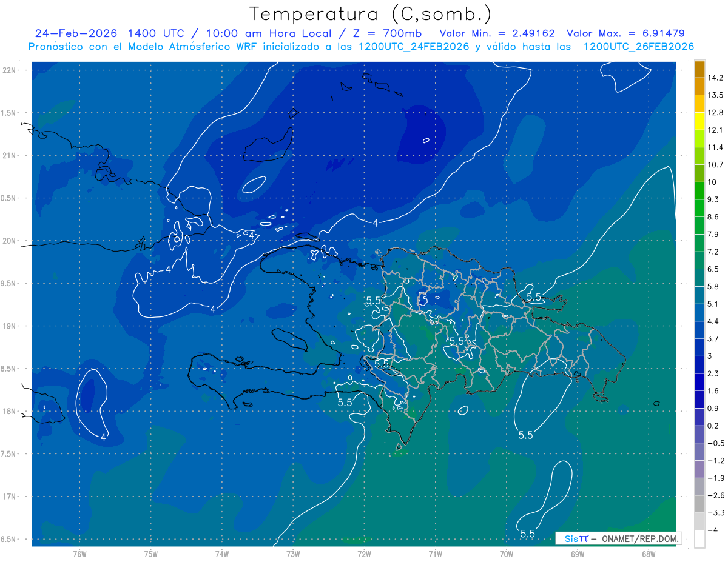Click the legend value '6.5'
The image size is (728, 562).
[x=713, y=269]
